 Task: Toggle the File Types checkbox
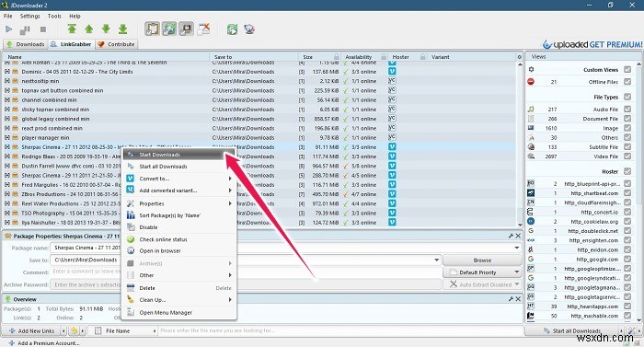coord(627,97)
